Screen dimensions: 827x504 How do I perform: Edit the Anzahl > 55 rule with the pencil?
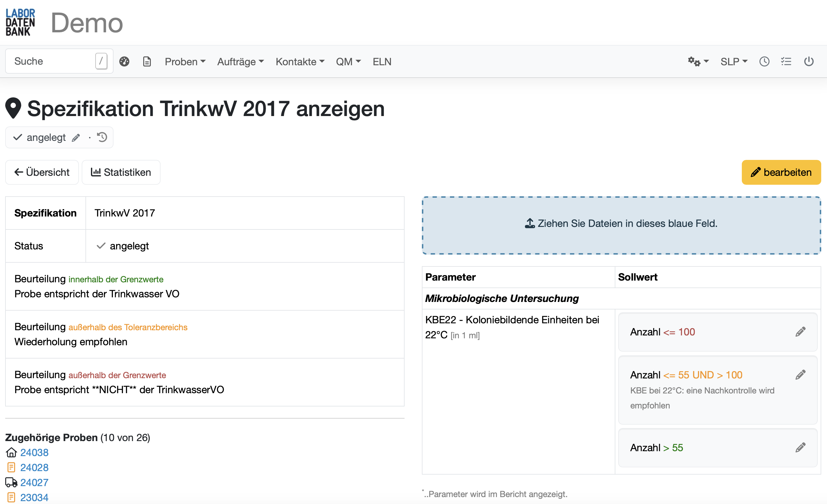pos(800,447)
